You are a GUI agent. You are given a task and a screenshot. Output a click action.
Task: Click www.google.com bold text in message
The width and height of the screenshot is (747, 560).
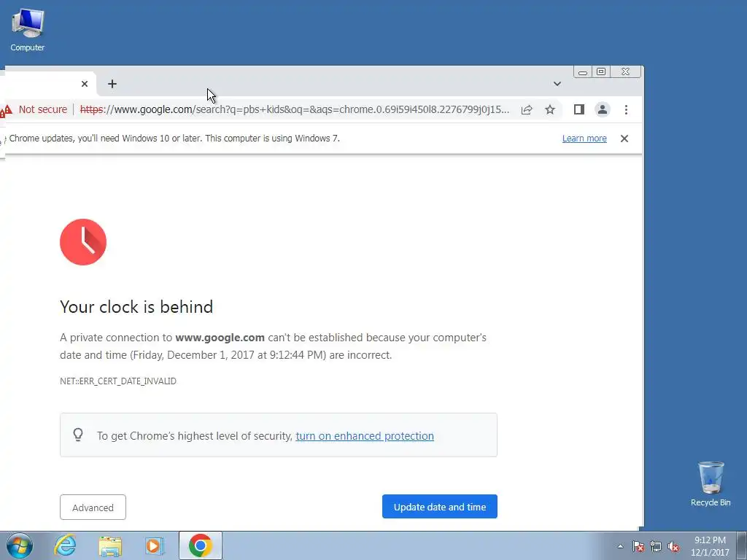tap(220, 338)
